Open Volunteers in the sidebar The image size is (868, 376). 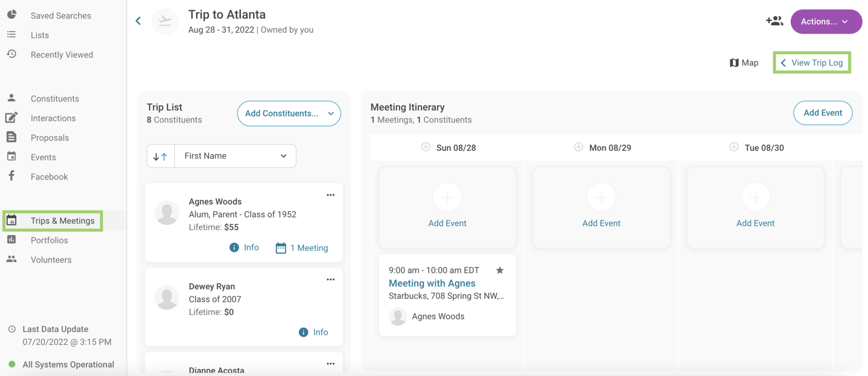point(51,260)
